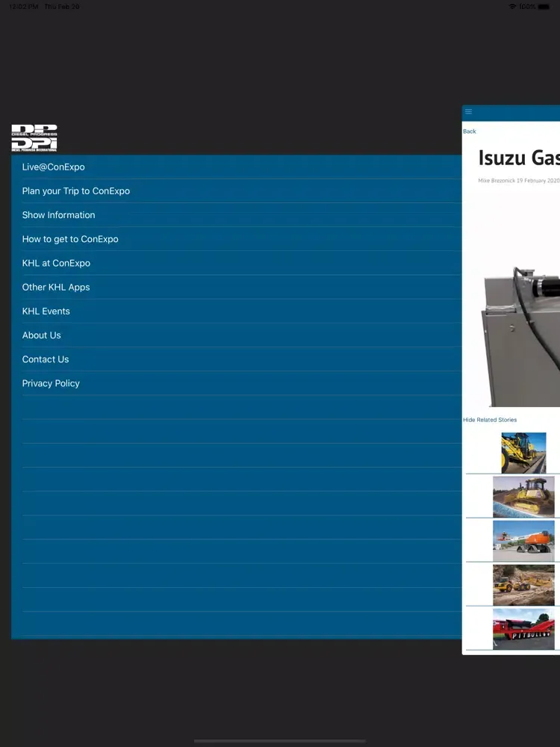This screenshot has width=560, height=747.
Task: Tap the Isuzu article headline
Action: pyautogui.click(x=519, y=158)
